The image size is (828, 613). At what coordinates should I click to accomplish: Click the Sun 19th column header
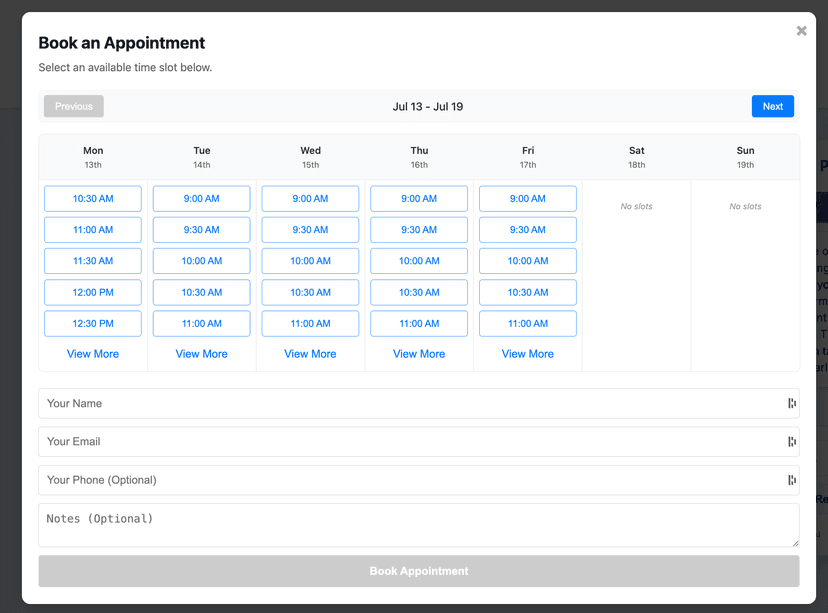[x=746, y=157]
